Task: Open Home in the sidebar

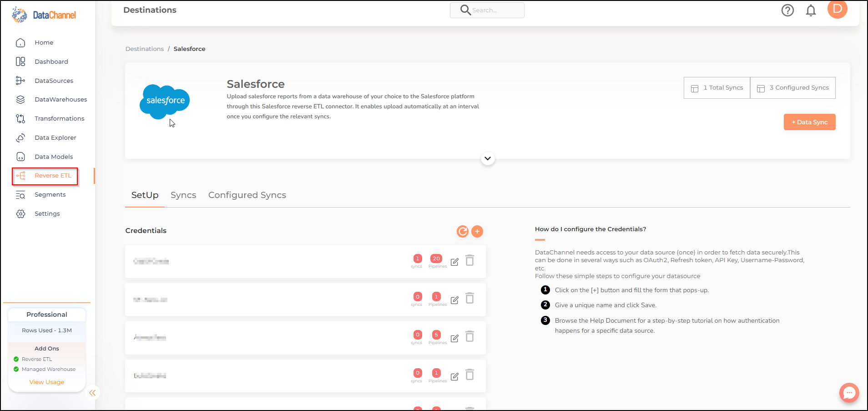Action: (x=44, y=42)
